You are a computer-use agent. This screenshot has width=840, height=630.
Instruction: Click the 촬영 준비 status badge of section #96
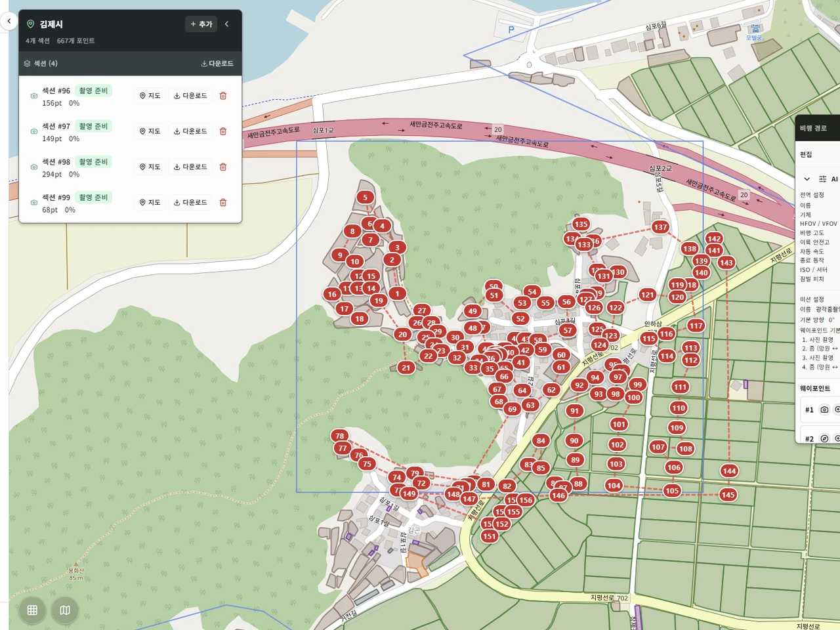(x=93, y=91)
